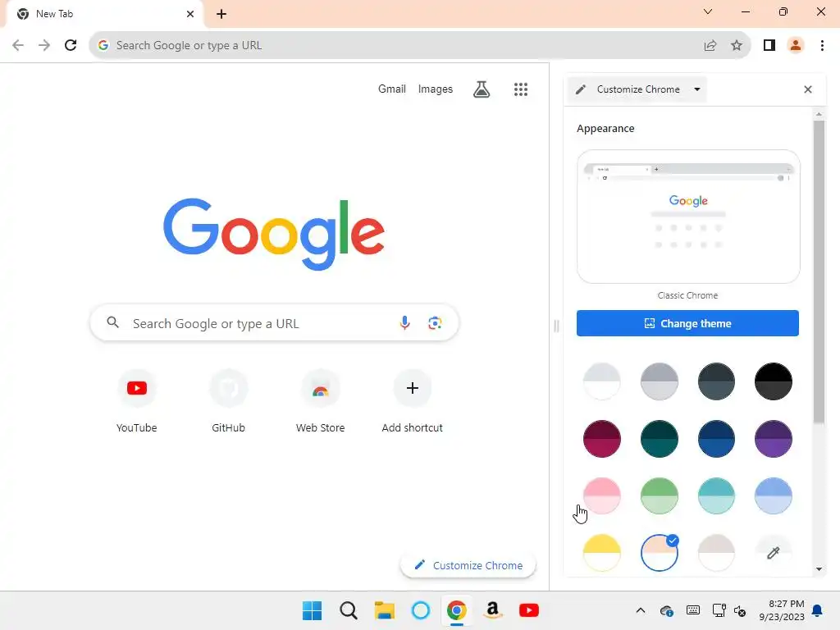Open the clock and date in the taskbar
The width and height of the screenshot is (840, 630).
782,610
